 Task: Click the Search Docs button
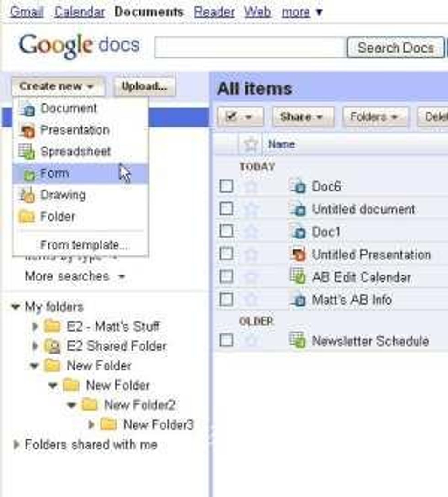pos(395,48)
